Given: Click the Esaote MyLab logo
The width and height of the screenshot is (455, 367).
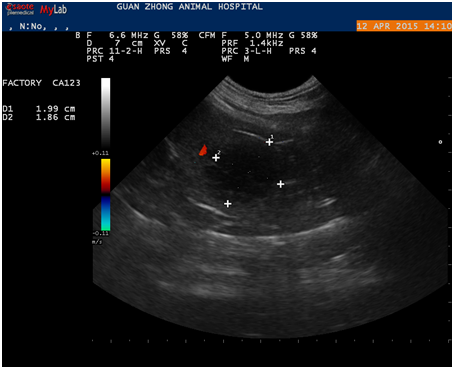Looking at the screenshot, I should point(37,9).
